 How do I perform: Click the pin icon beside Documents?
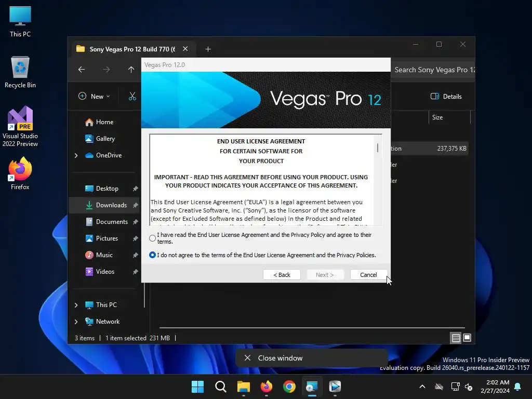tap(136, 222)
